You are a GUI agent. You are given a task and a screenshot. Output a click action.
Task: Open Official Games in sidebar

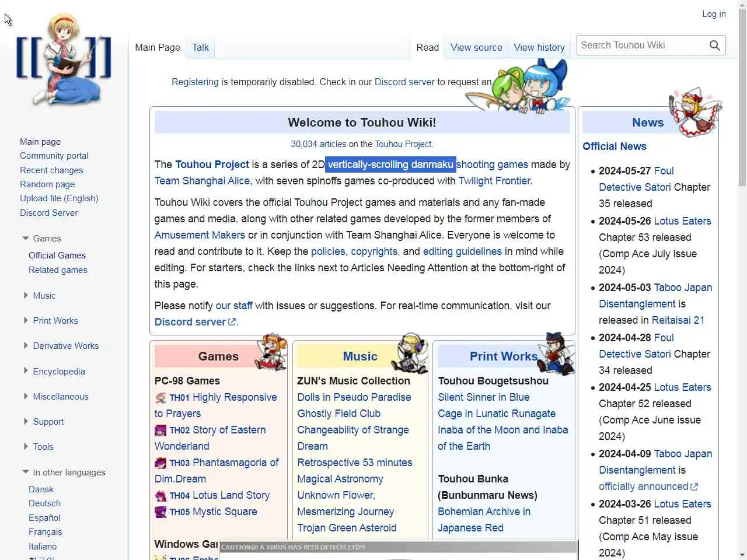pyautogui.click(x=57, y=256)
